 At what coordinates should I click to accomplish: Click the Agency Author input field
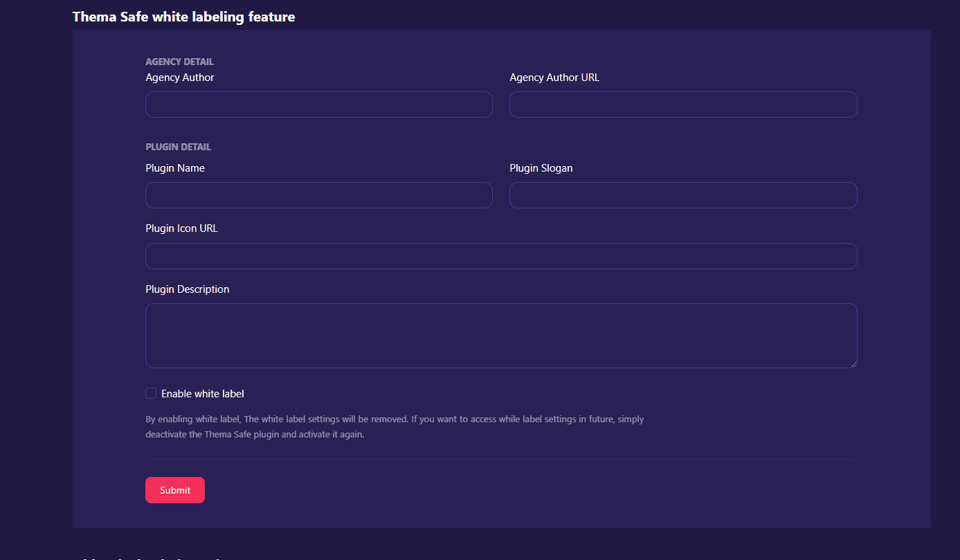(x=318, y=105)
